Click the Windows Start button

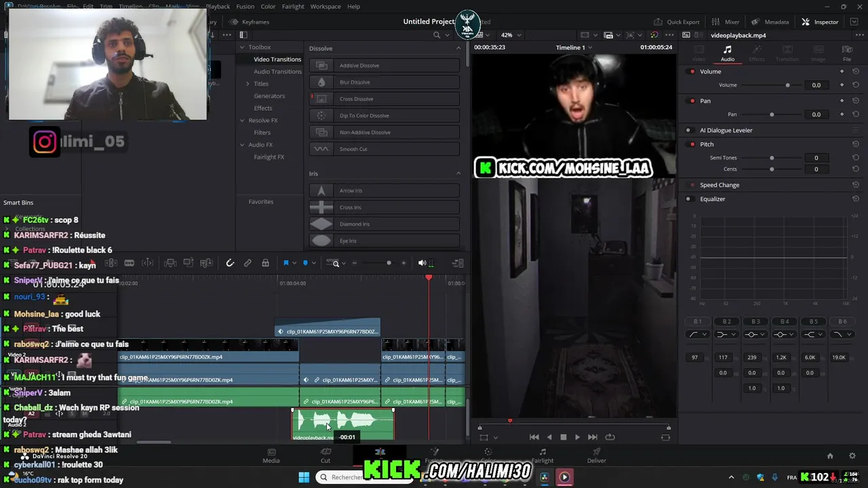point(304,477)
